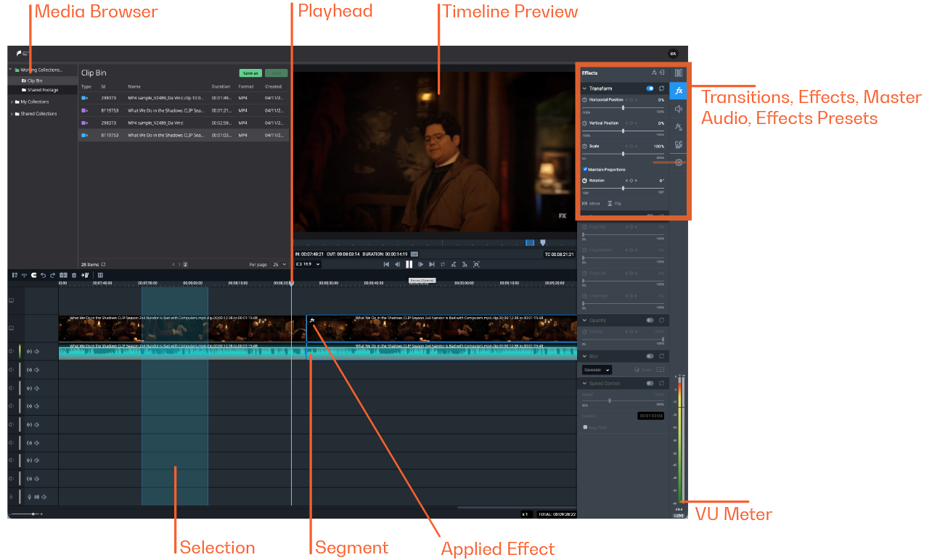932x560 pixels.
Task: Open the settings gear in the right sidebar
Action: [679, 162]
